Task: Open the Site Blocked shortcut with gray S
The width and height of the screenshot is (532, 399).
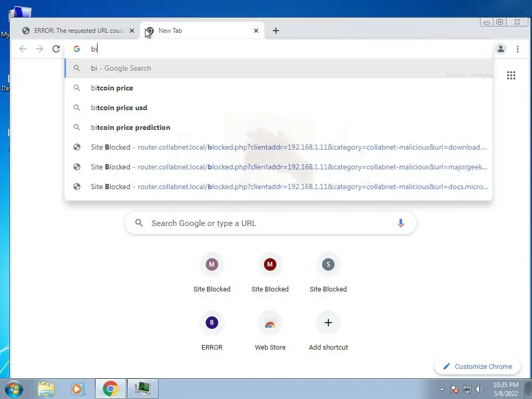Action: [x=328, y=273]
